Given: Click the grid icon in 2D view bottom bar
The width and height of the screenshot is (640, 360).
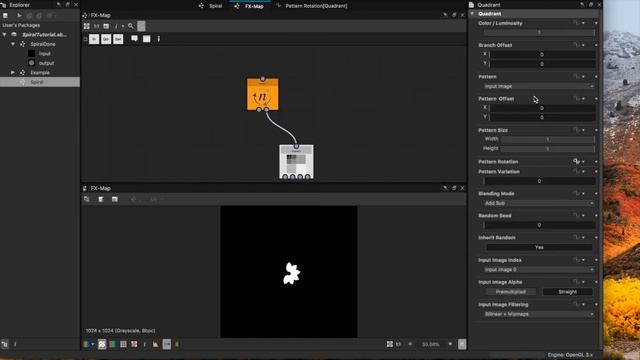Looking at the screenshot, I should pyautogui.click(x=123, y=344).
